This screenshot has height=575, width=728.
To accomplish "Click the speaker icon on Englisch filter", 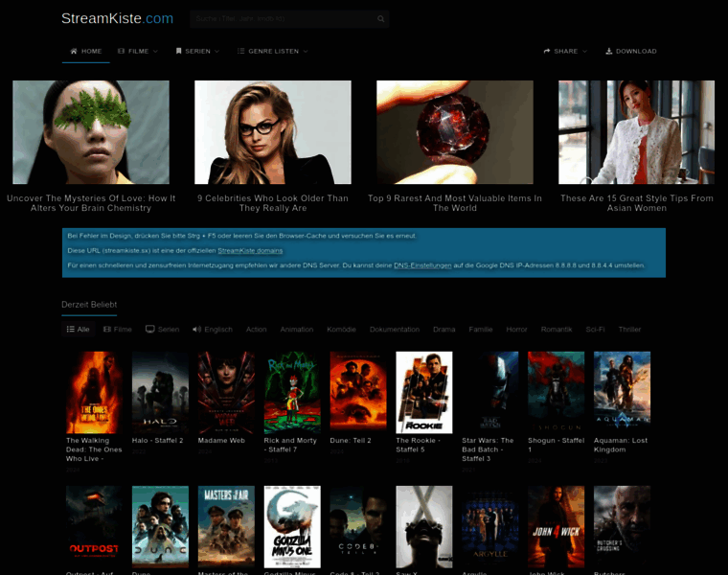I will 197,330.
